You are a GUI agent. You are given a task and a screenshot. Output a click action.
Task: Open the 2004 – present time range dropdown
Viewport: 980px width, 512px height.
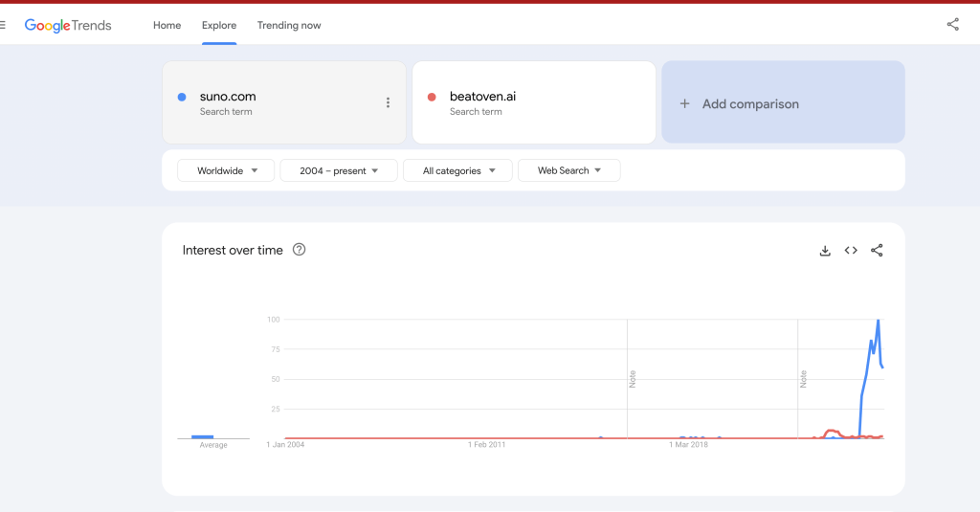point(339,170)
